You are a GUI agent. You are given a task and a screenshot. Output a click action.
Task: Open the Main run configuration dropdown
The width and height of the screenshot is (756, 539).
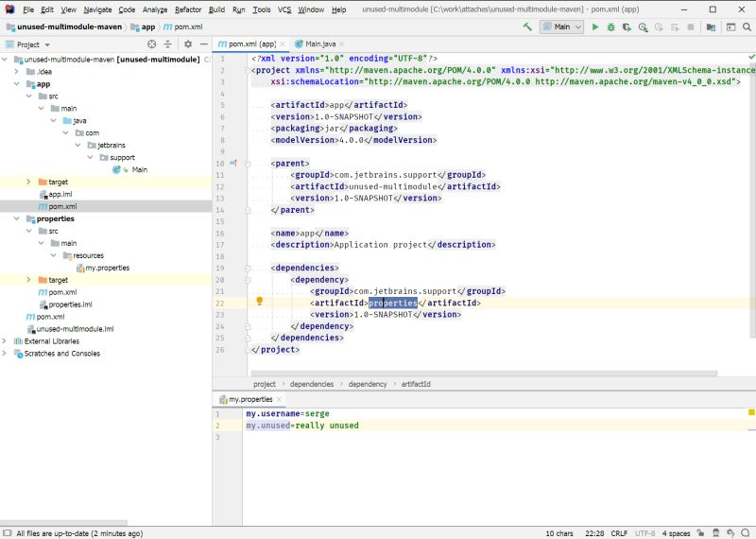point(561,27)
